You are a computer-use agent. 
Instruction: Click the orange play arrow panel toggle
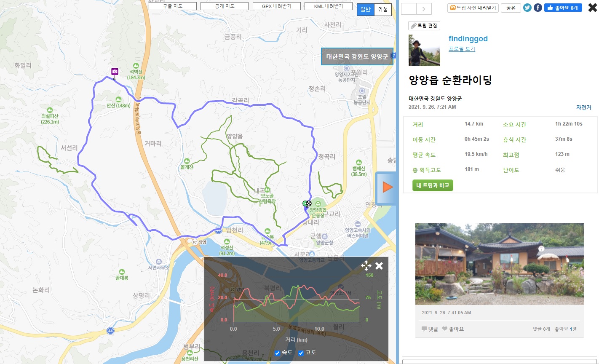[388, 187]
